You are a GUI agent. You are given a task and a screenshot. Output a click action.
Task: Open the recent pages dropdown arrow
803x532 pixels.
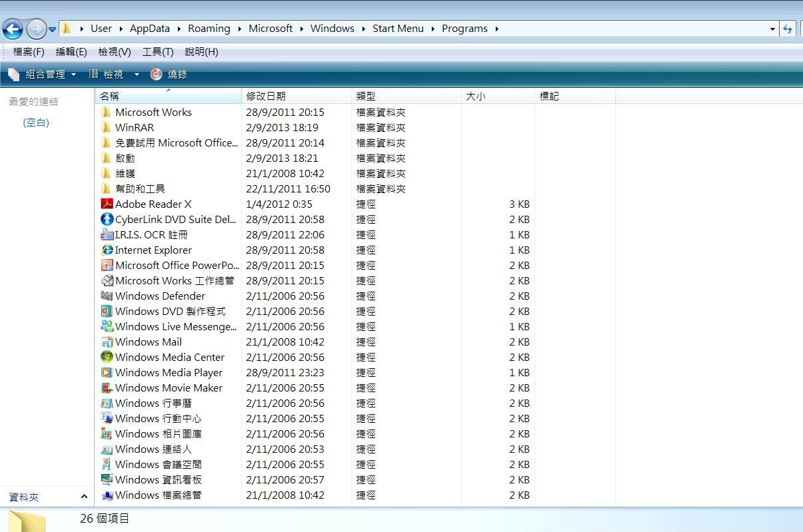52,29
